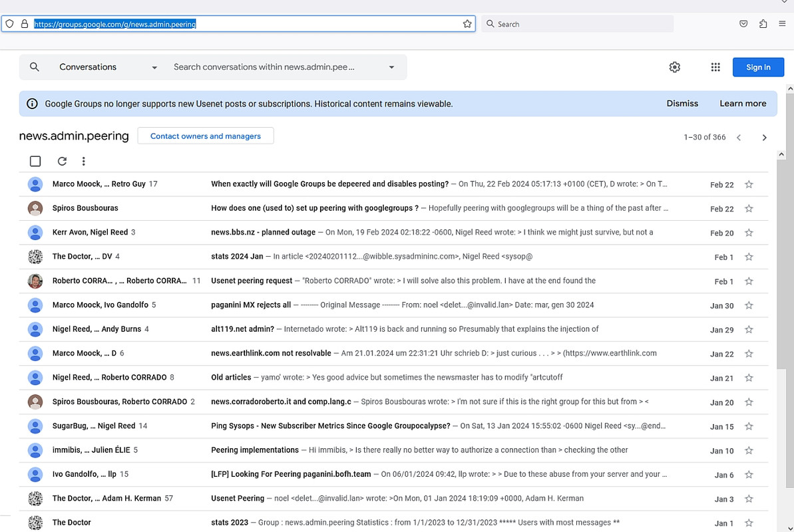Viewport: 794px width, 532px height.
Task: Open Firefox extensions puzzle icon
Action: pyautogui.click(x=763, y=24)
